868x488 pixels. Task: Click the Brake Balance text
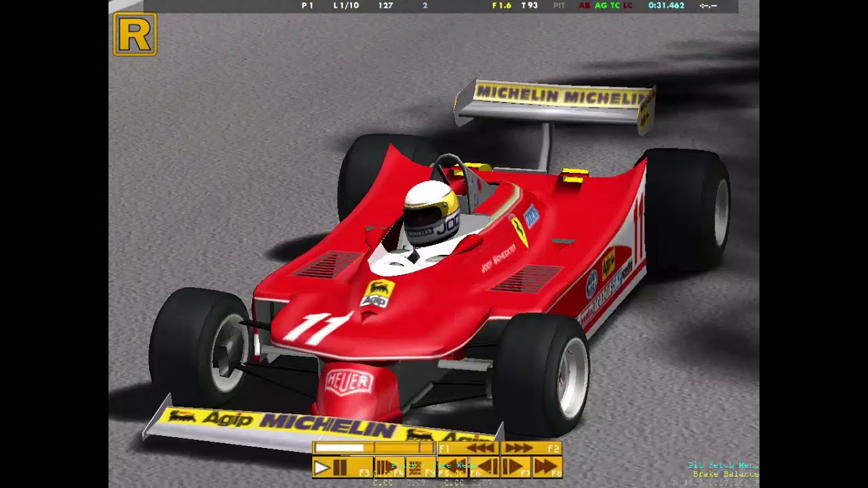[x=725, y=474]
